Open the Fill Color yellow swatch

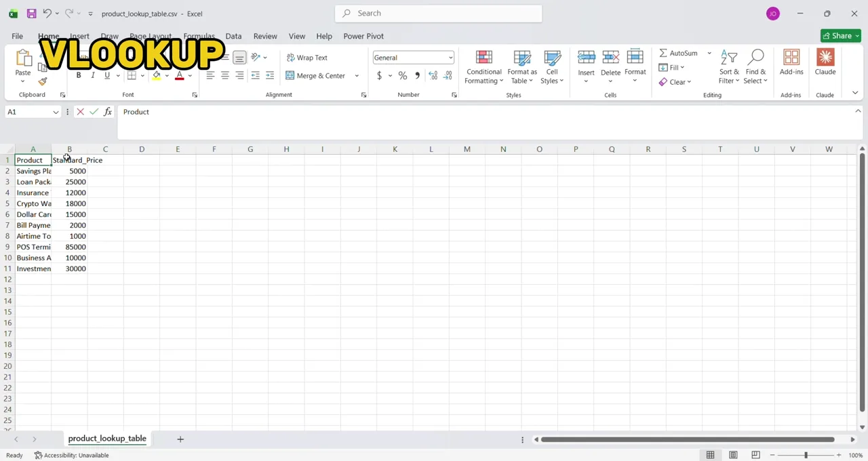point(157,75)
